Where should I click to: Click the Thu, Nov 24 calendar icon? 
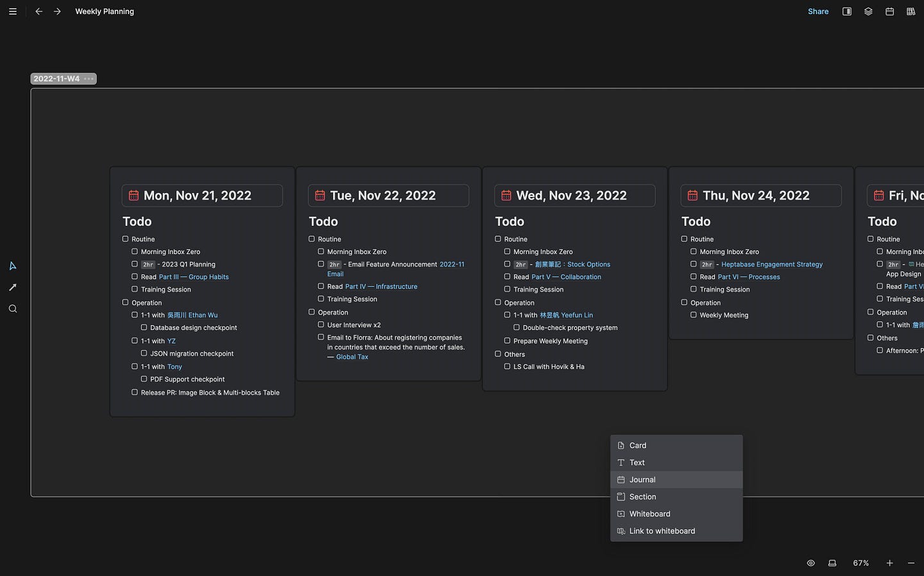point(692,196)
